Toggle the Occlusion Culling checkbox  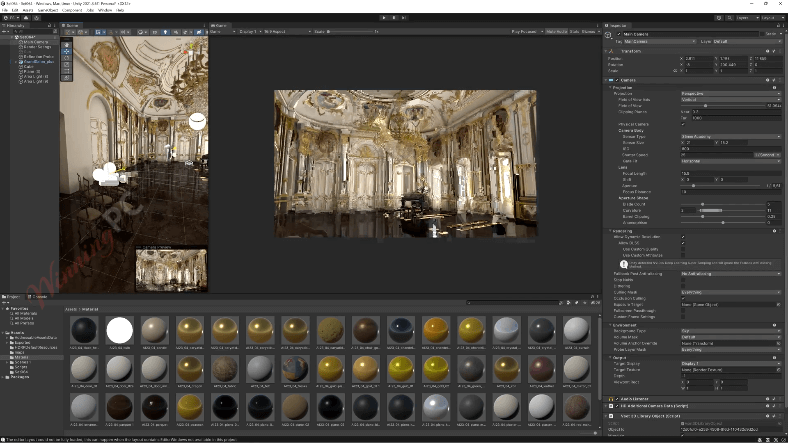pos(683,298)
